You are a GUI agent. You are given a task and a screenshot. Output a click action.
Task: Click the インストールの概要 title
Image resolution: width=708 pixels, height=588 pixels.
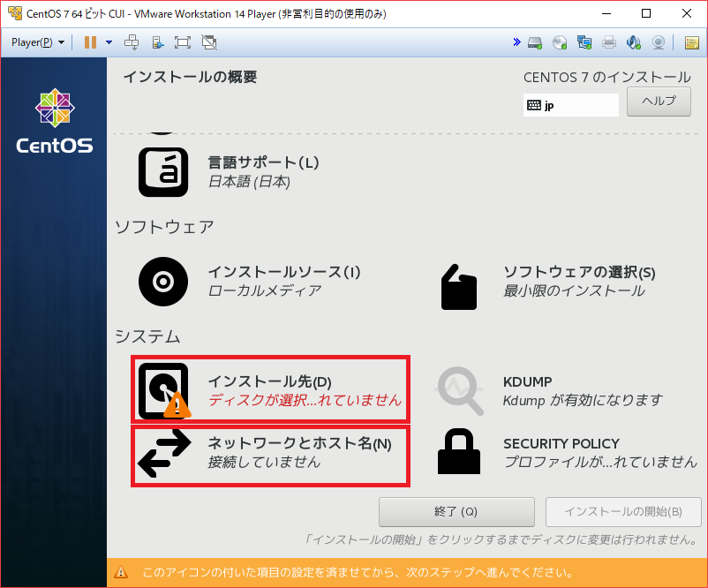pyautogui.click(x=190, y=77)
